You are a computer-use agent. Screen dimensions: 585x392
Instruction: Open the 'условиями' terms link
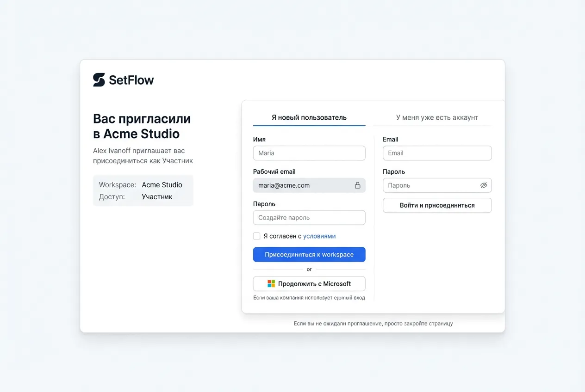319,236
